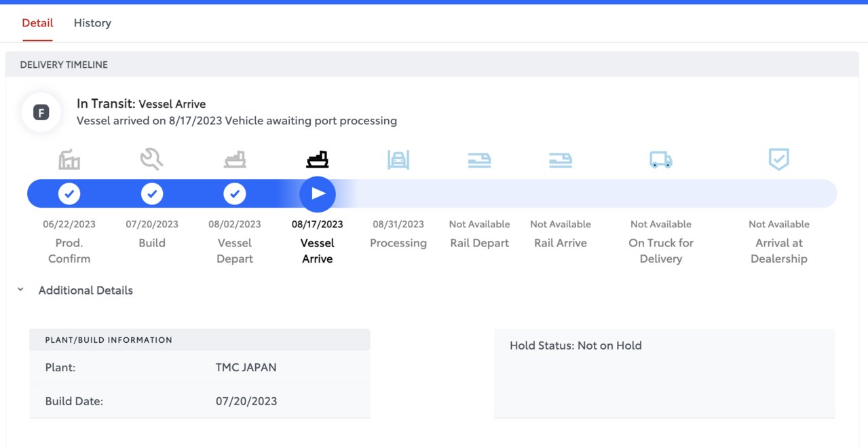Click Not Available above On Truck for Delivery
The height and width of the screenshot is (448, 868).
point(661,224)
